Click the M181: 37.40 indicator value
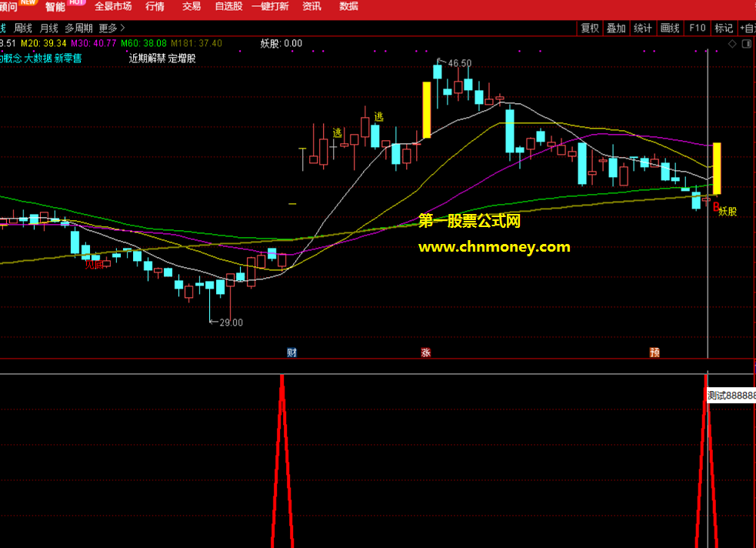The width and height of the screenshot is (756, 548). tap(196, 43)
